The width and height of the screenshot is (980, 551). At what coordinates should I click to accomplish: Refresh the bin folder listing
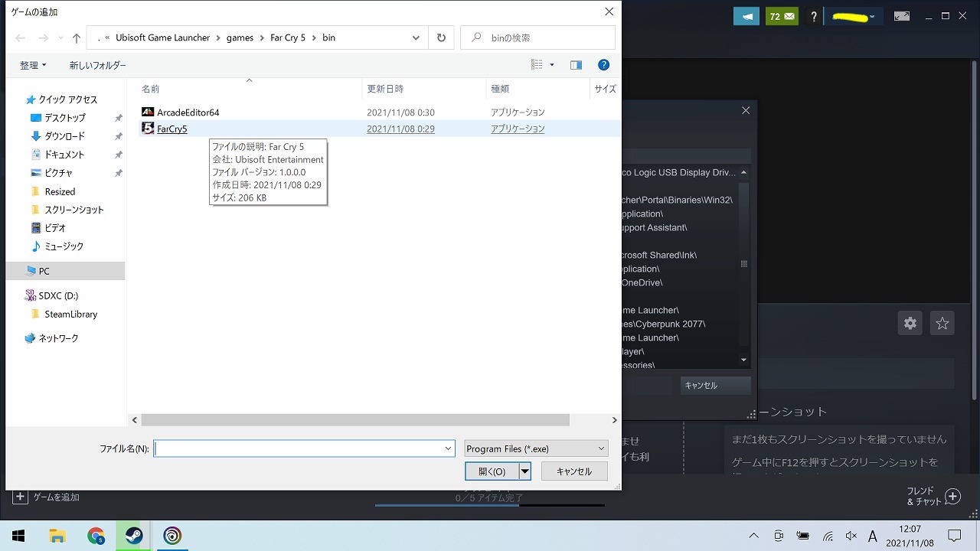point(441,37)
